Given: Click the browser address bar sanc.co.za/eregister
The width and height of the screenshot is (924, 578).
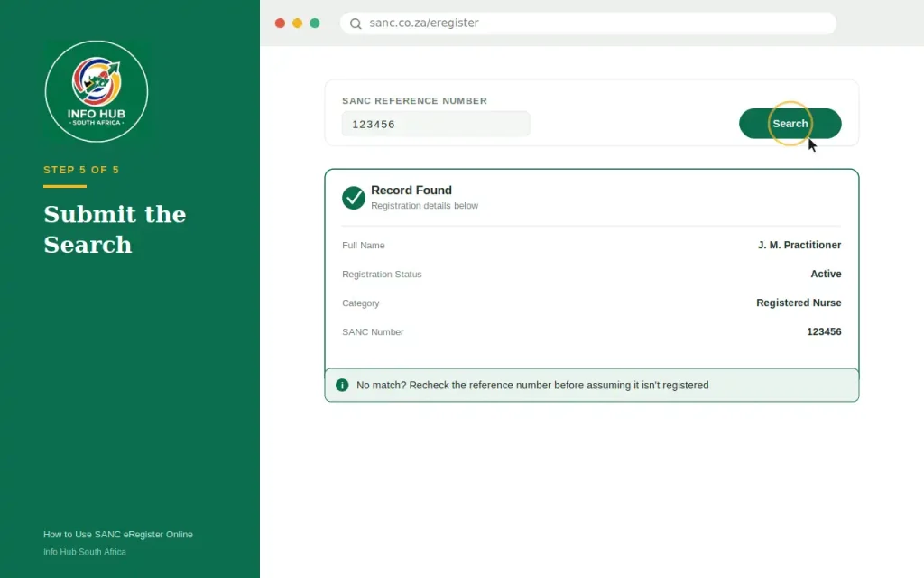Looking at the screenshot, I should click(588, 23).
